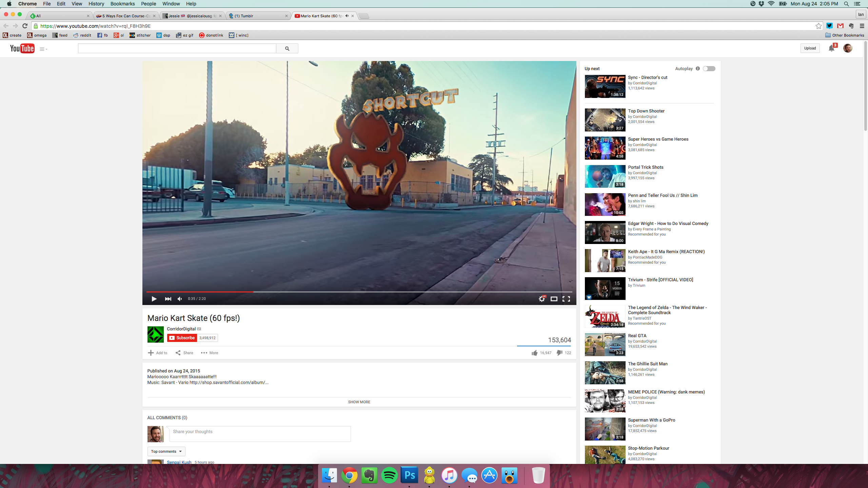Reload the page in Chrome
This screenshot has width=868, height=488.
pyautogui.click(x=25, y=26)
